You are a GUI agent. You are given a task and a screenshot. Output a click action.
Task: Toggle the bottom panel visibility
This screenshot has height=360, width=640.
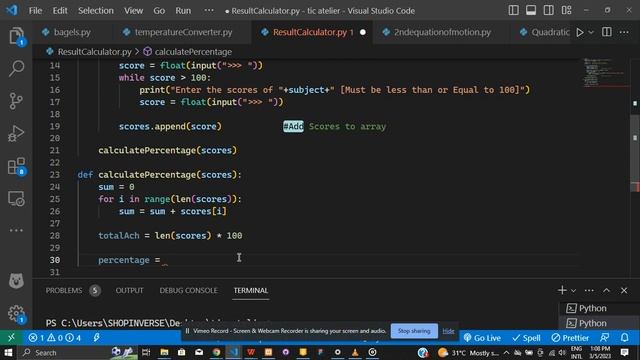[531, 10]
